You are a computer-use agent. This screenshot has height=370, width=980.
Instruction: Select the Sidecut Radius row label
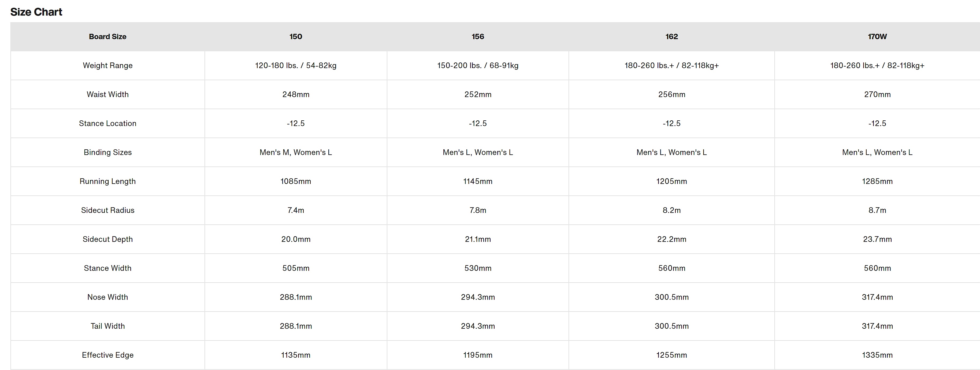pos(108,210)
